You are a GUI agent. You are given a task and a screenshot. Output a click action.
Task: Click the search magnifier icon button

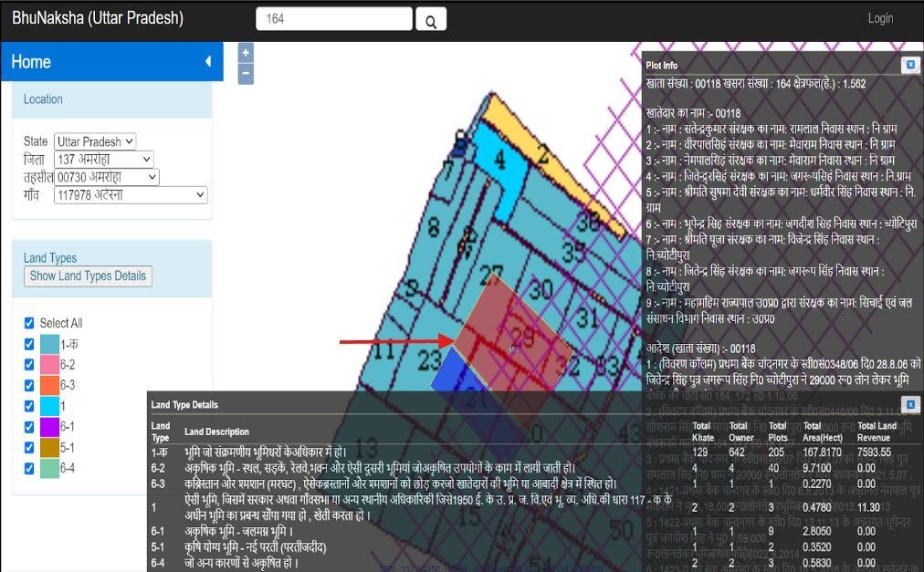click(x=431, y=20)
